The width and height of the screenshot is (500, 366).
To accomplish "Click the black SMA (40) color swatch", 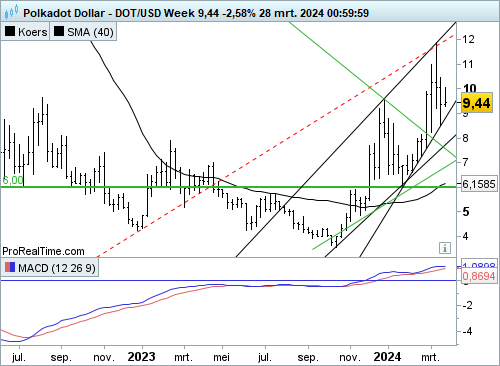I will click(59, 31).
